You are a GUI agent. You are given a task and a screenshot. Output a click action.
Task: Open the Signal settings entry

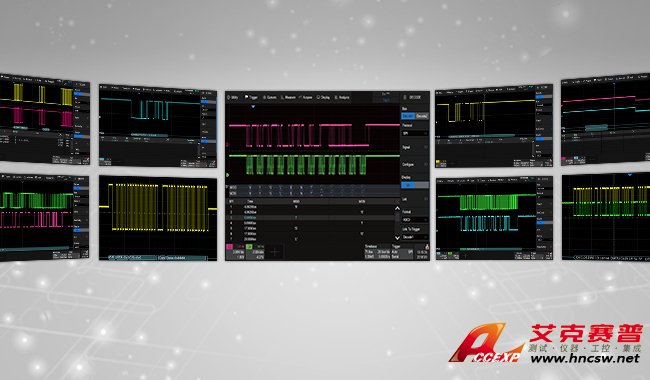415,147
